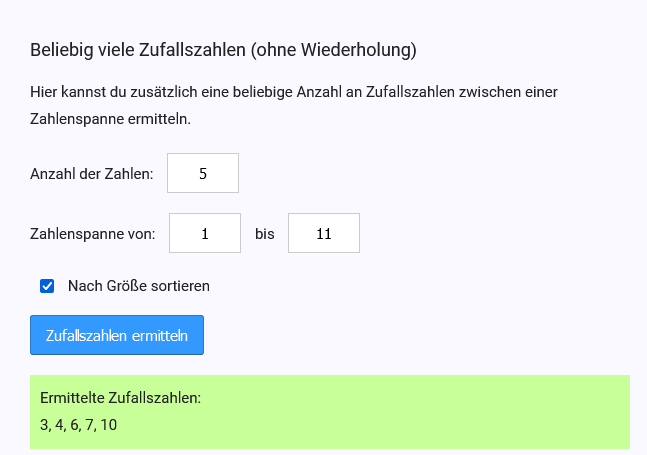The height and width of the screenshot is (455, 647).
Task: Click the number 3 in the results
Action: tap(44, 425)
